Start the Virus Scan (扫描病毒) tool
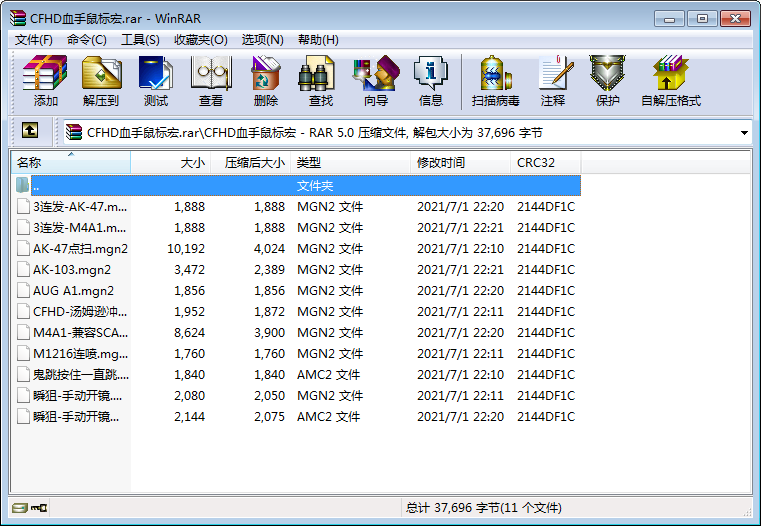Screen dimensions: 761x526 pyautogui.click(x=495, y=81)
